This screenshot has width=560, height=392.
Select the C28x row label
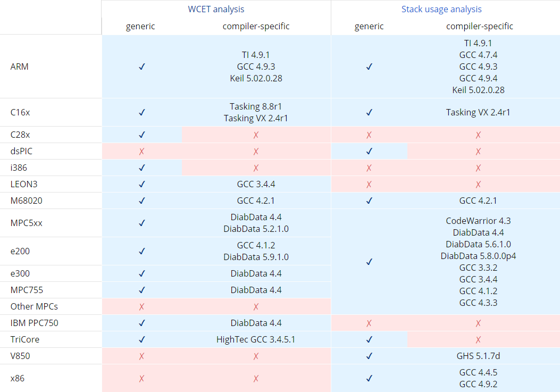point(20,135)
